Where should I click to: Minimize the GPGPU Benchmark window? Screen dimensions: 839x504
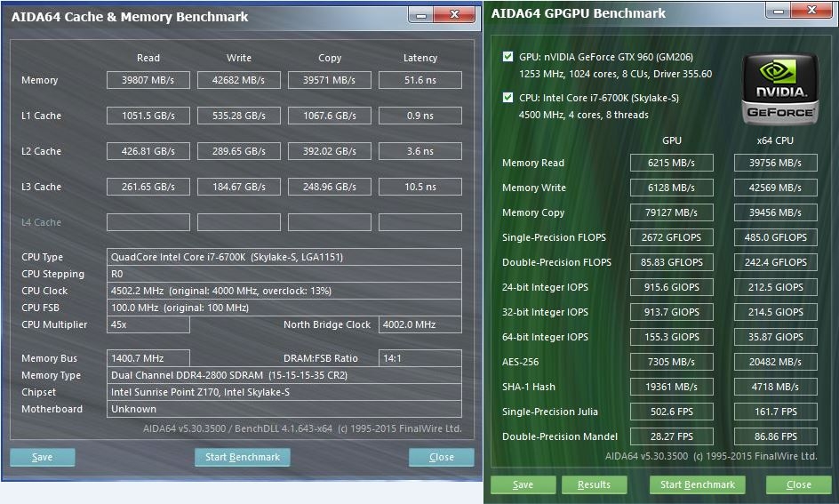(x=779, y=10)
